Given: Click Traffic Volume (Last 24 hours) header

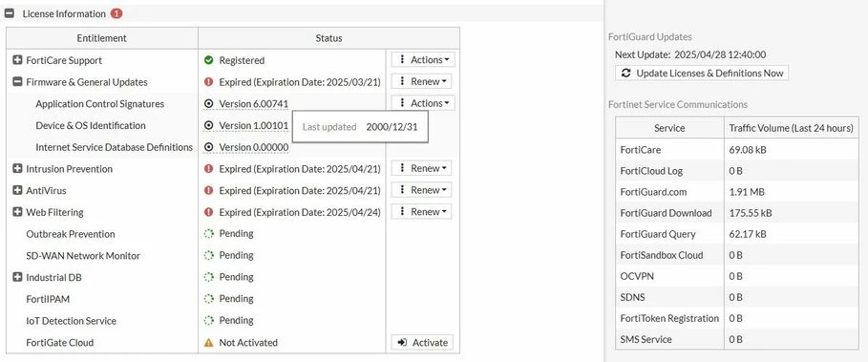Looking at the screenshot, I should tap(791, 128).
